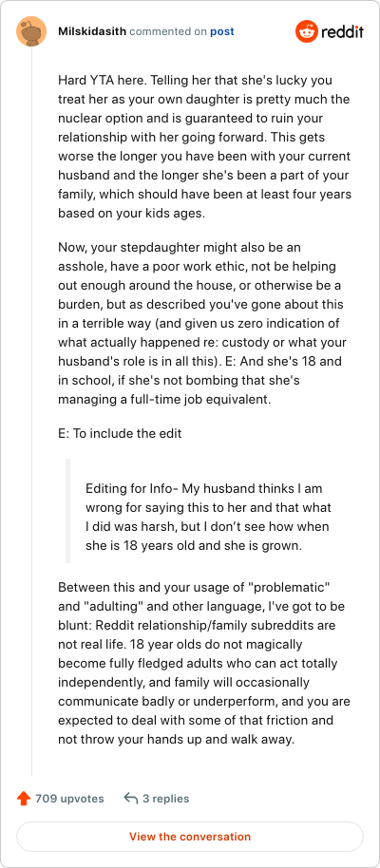Click the quoted "Editing for Info" block

208,509
